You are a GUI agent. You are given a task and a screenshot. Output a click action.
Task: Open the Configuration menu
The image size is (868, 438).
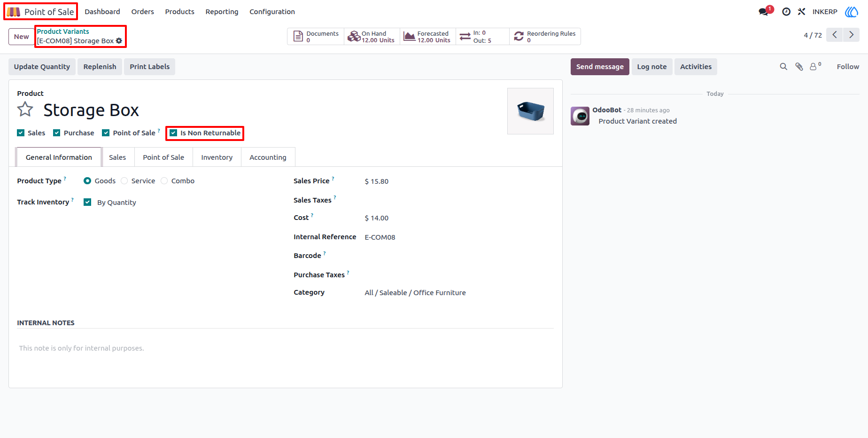[x=272, y=12]
